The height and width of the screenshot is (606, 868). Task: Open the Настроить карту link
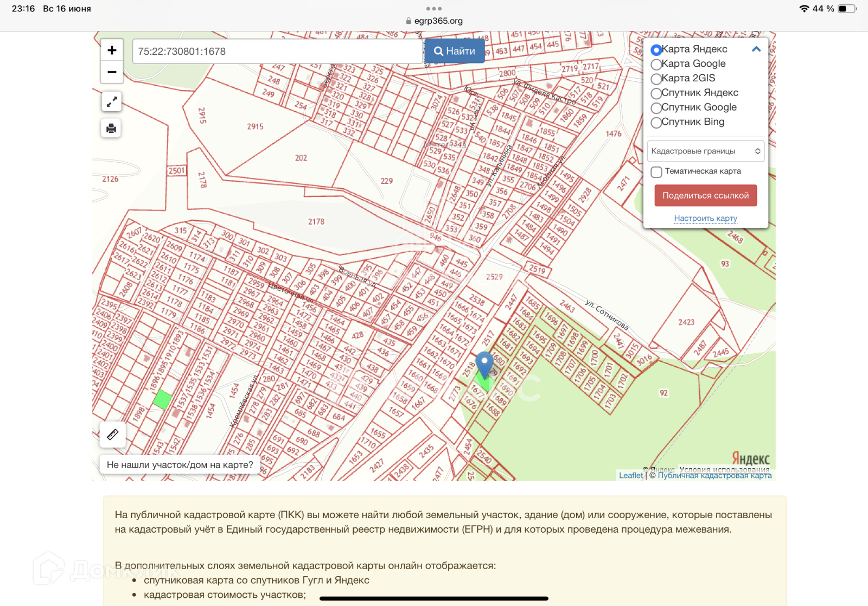point(705,218)
